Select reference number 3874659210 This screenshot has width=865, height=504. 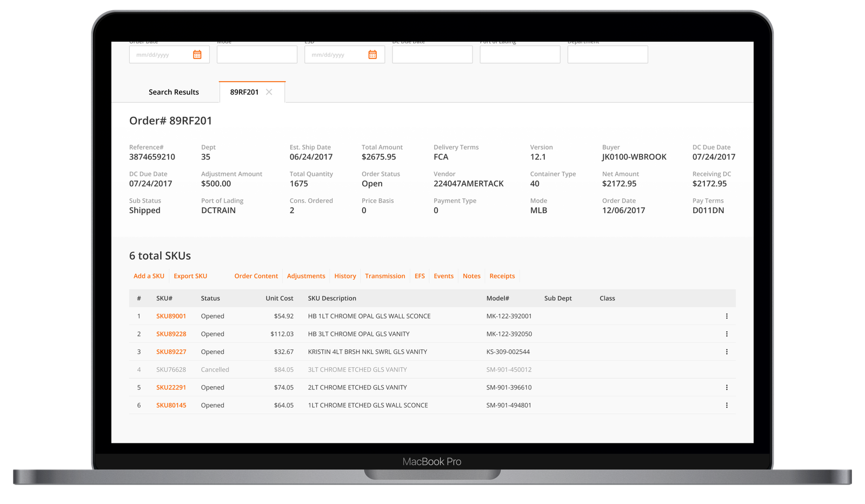(152, 157)
